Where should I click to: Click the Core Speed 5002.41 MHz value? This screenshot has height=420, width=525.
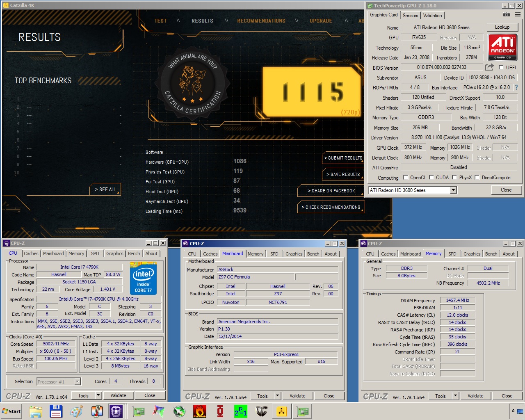pyautogui.click(x=56, y=344)
